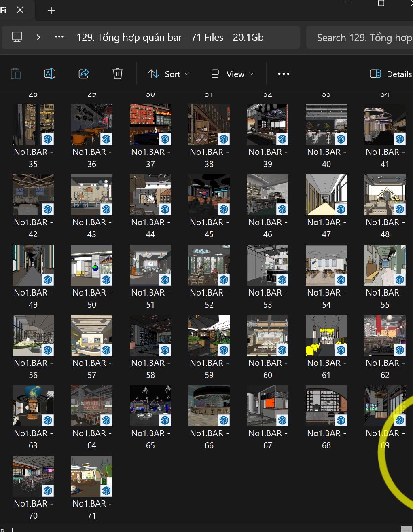Select the No1.BAR - 68 file thumbnail
413x532 pixels.
pos(326,406)
